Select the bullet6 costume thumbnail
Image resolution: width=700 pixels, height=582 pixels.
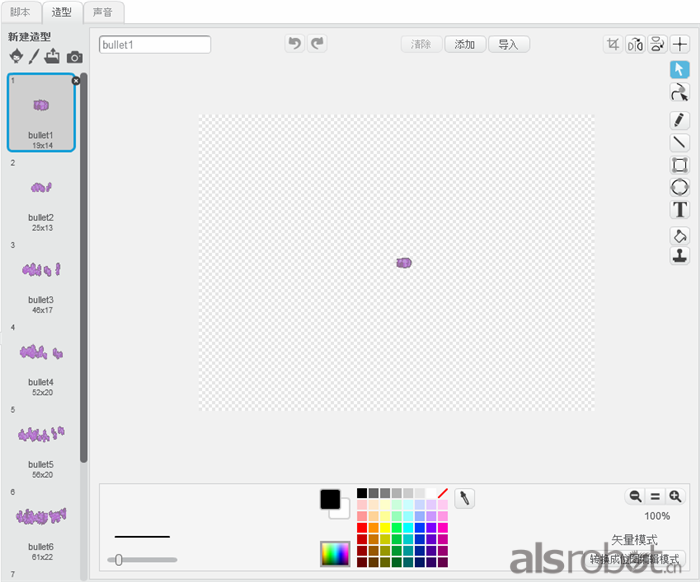pyautogui.click(x=41, y=524)
